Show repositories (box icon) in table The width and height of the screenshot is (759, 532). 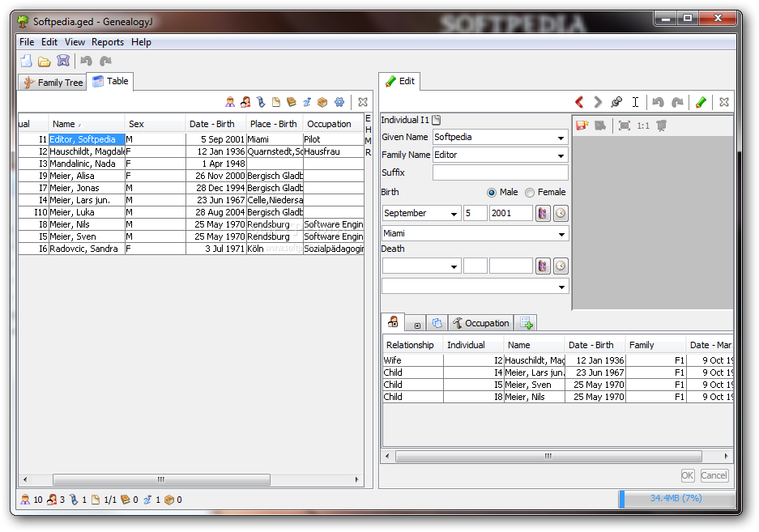(x=322, y=102)
